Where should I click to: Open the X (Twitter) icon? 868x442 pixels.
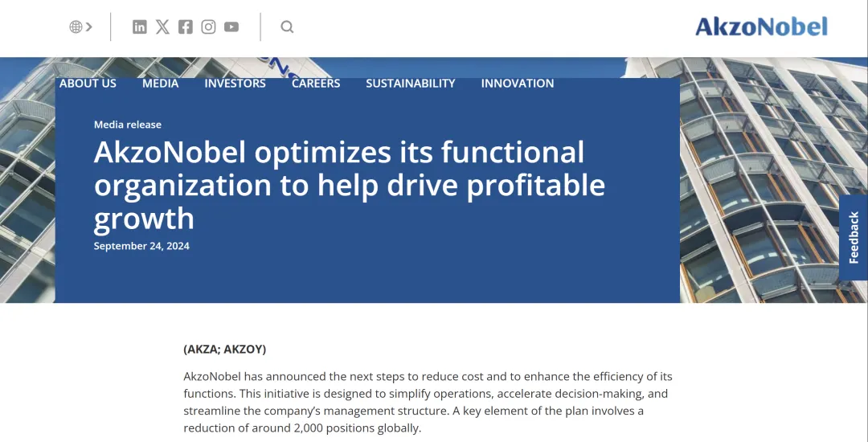coord(162,27)
